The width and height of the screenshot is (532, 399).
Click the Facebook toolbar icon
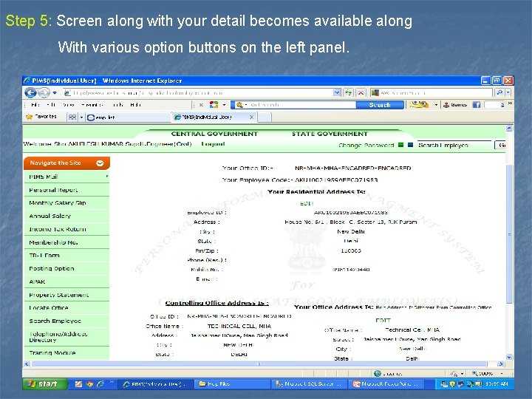coord(477,105)
